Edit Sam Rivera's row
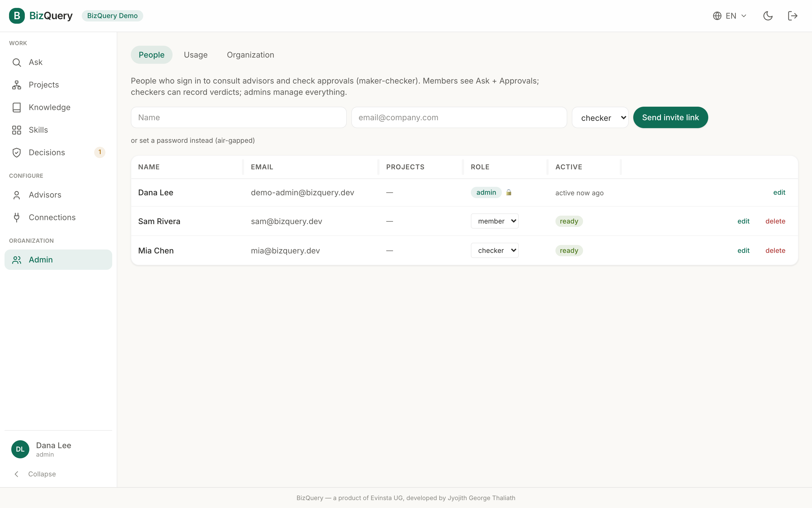Screen dimensions: 812x508 coord(743,221)
